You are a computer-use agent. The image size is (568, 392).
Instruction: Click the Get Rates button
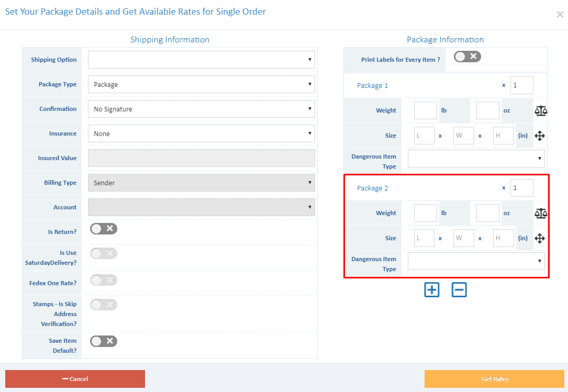[494, 378]
